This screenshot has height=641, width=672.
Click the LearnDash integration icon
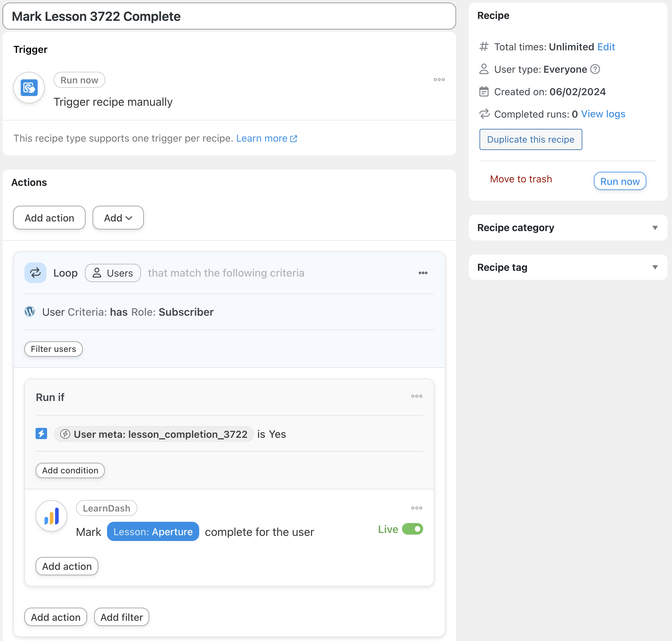click(x=51, y=516)
